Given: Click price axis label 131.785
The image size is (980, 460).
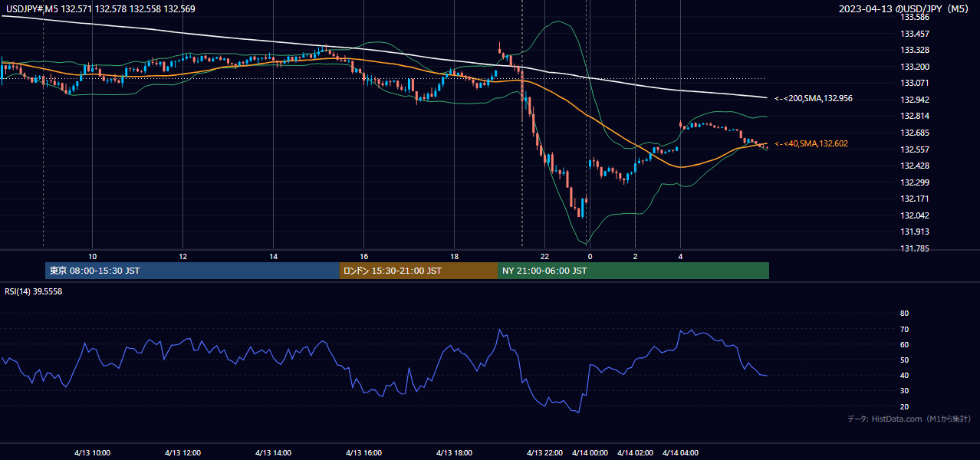Looking at the screenshot, I should pos(915,248).
